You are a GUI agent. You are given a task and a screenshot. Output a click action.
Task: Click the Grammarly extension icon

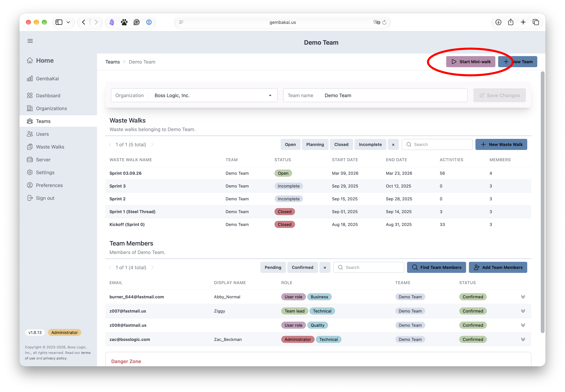pos(137,22)
